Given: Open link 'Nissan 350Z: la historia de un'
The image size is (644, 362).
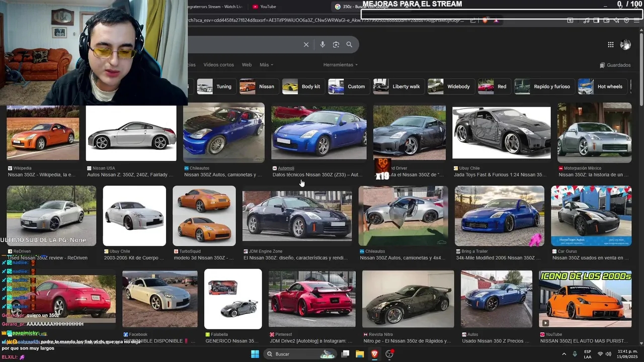Looking at the screenshot, I should tap(594, 175).
